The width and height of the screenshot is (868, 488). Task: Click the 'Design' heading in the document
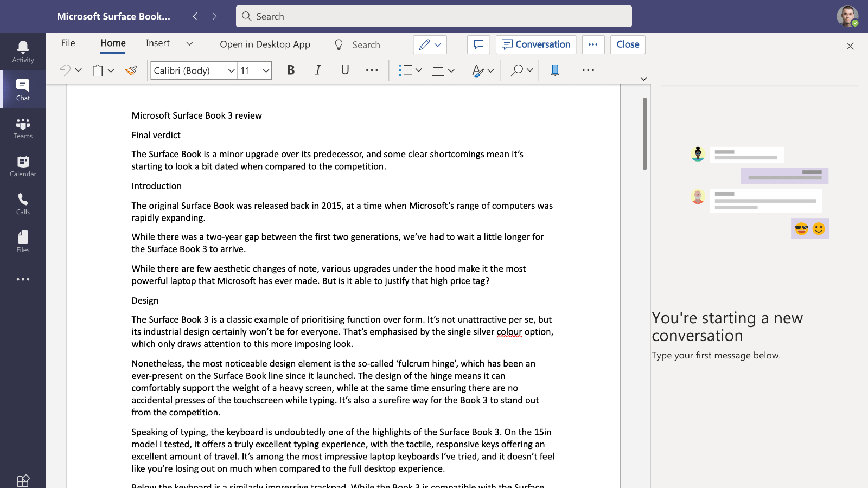point(145,300)
